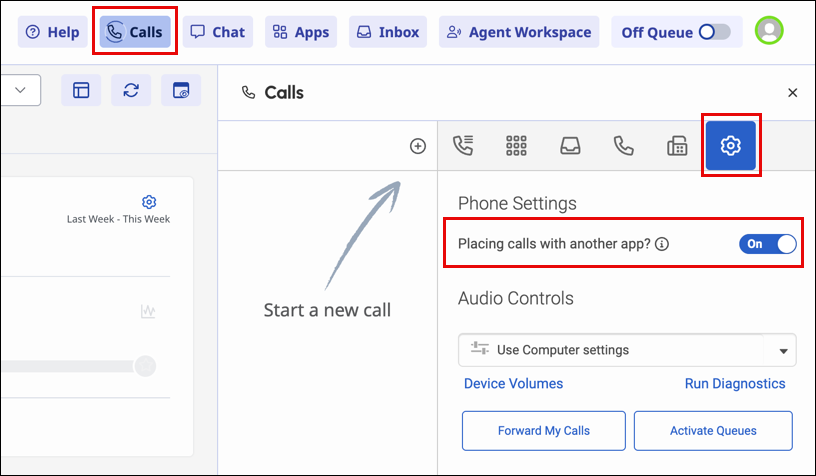Select the phone settings gear icon
This screenshot has height=476, width=816.
pos(731,146)
